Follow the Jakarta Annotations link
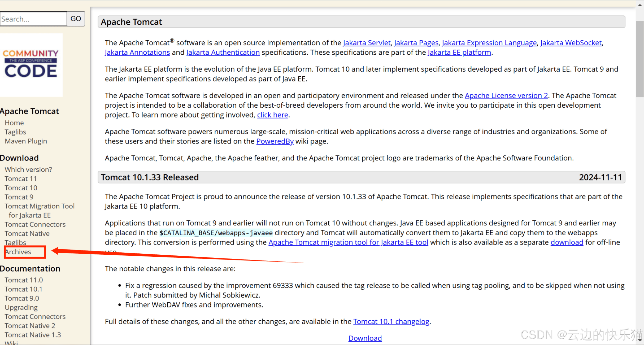The height and width of the screenshot is (345, 644). (x=137, y=52)
